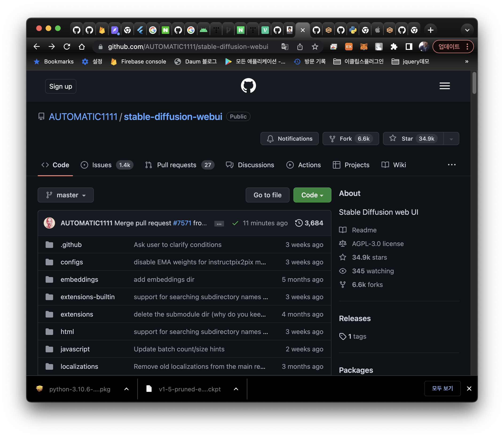Open the Wiki tab

[x=394, y=165]
